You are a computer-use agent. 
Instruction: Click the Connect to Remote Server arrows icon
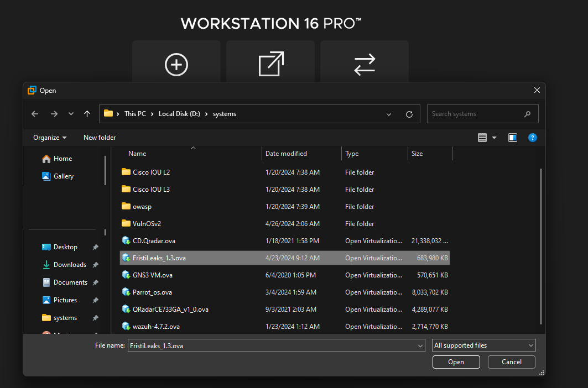365,65
